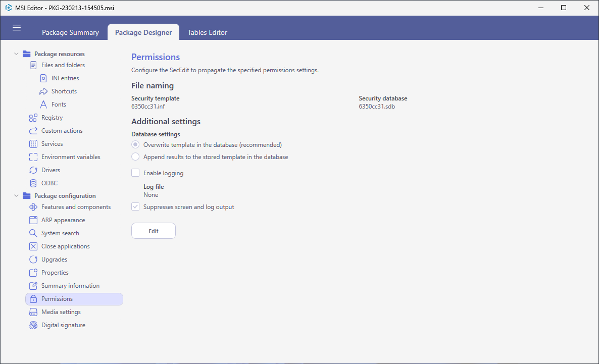Go to Registry section
This screenshot has width=599, height=364.
tap(52, 118)
